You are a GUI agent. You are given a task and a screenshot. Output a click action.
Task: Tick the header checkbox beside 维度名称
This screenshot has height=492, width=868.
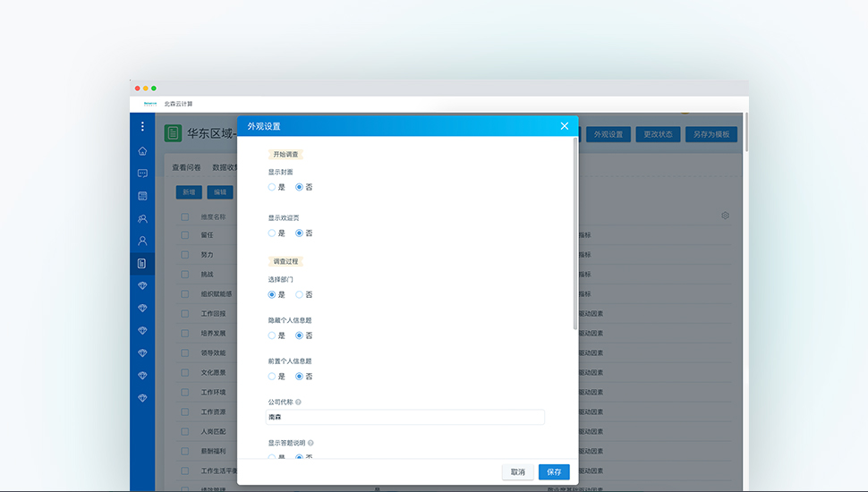(185, 217)
